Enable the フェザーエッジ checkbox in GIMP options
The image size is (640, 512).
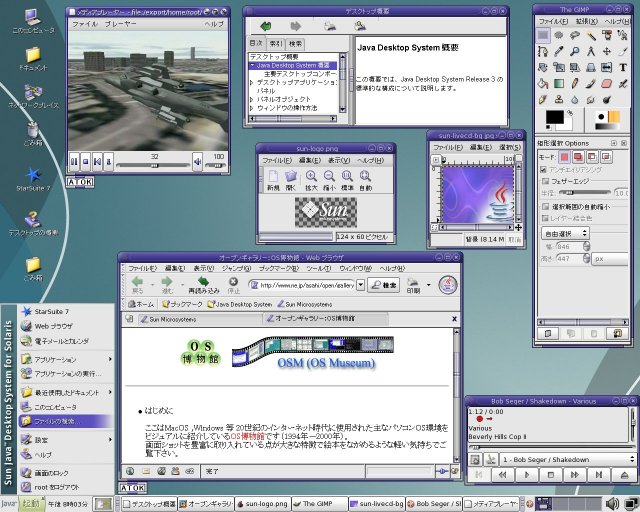545,181
